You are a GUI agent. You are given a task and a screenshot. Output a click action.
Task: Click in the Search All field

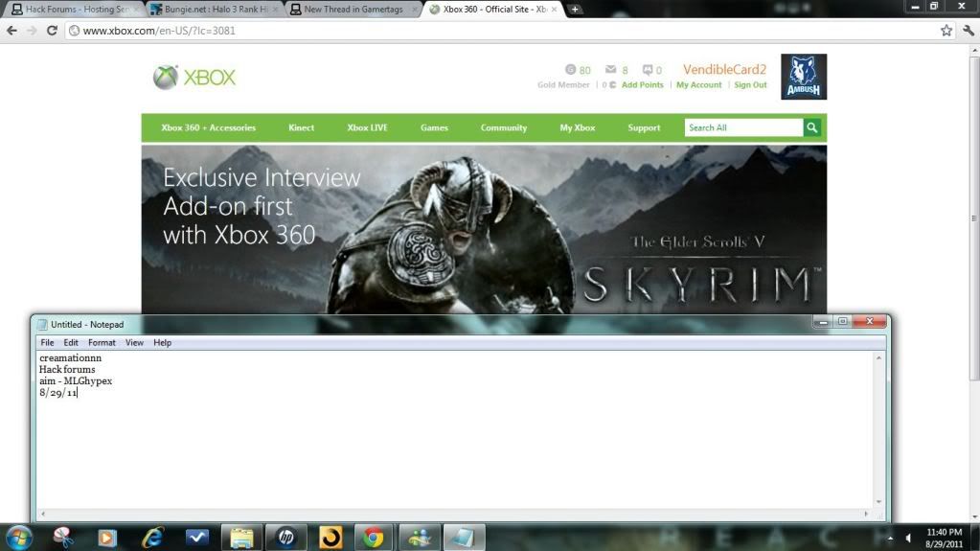click(x=743, y=127)
